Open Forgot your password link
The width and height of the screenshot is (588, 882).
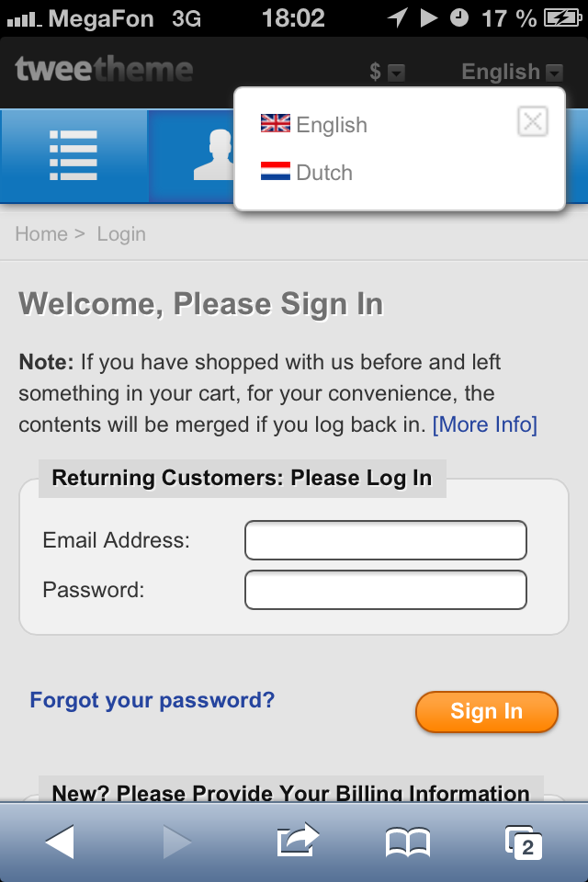click(152, 700)
